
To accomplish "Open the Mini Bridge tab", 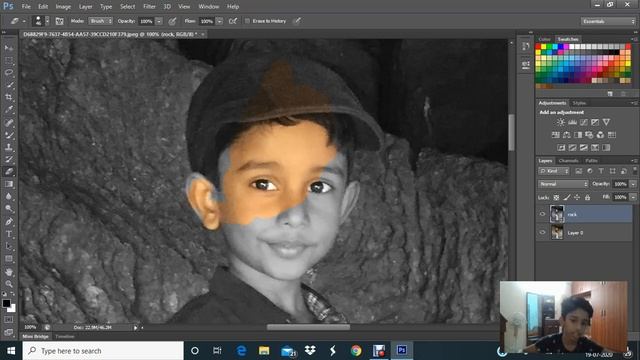I will tap(36, 337).
